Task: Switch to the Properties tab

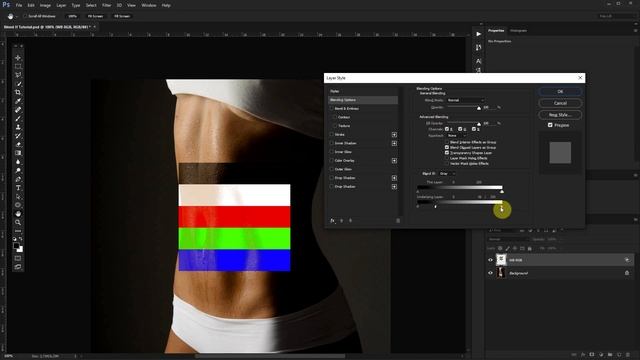Action: 496,31
